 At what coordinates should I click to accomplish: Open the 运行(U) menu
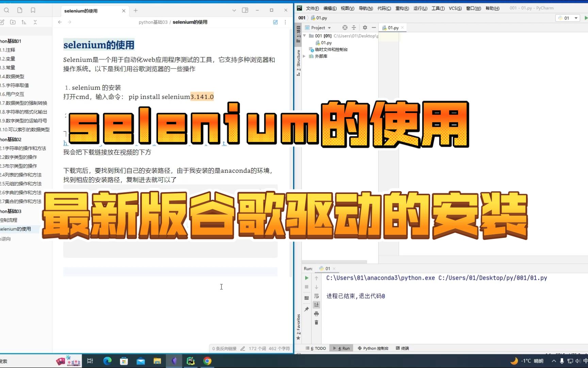click(x=420, y=8)
